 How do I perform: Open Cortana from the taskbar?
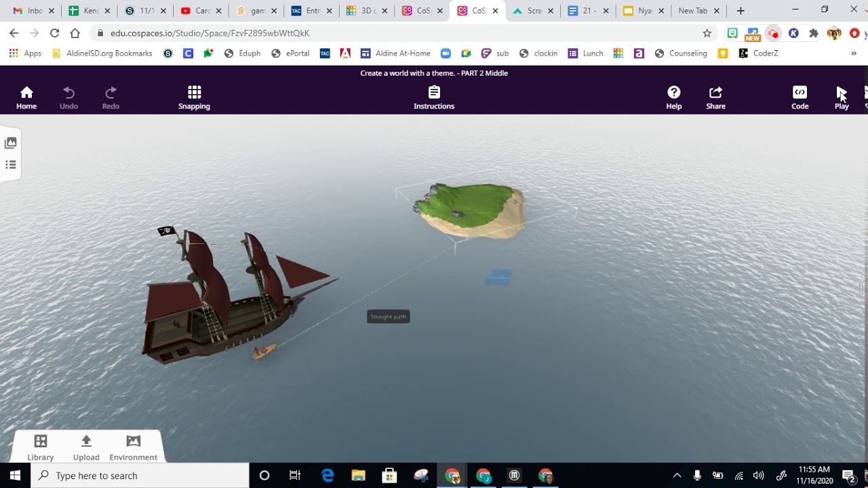(264, 476)
